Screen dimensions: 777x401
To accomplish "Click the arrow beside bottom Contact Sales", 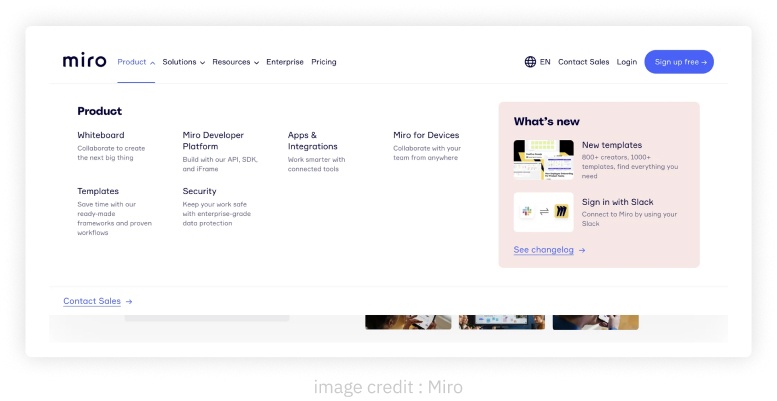I will pyautogui.click(x=129, y=301).
